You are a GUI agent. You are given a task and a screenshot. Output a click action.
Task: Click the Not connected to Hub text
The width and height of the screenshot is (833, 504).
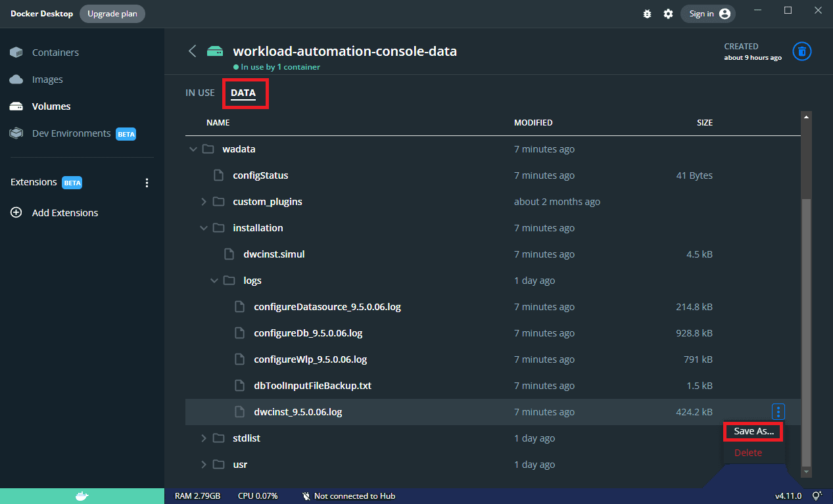pyautogui.click(x=354, y=496)
